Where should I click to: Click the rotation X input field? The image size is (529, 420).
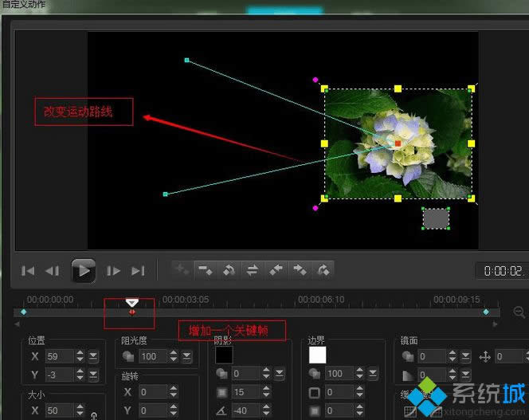pos(151,392)
